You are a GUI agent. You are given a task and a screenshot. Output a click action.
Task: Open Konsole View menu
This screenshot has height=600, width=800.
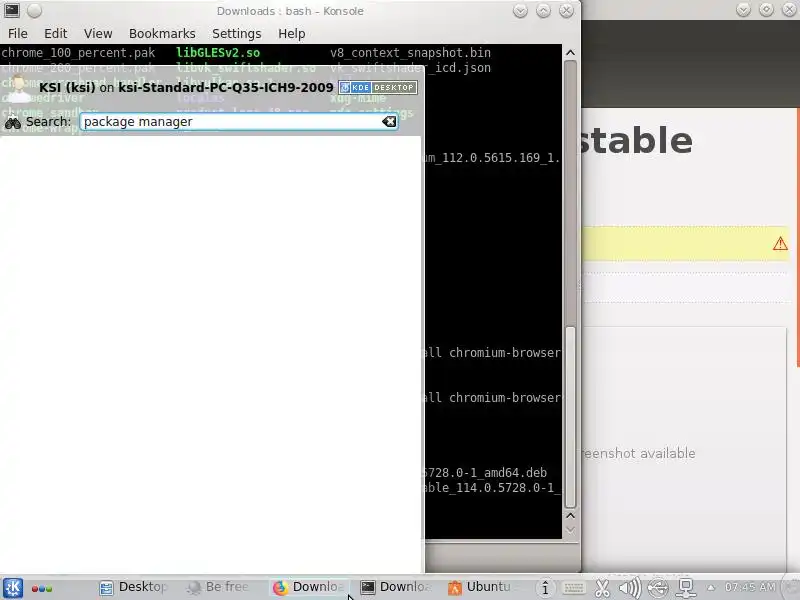98,34
